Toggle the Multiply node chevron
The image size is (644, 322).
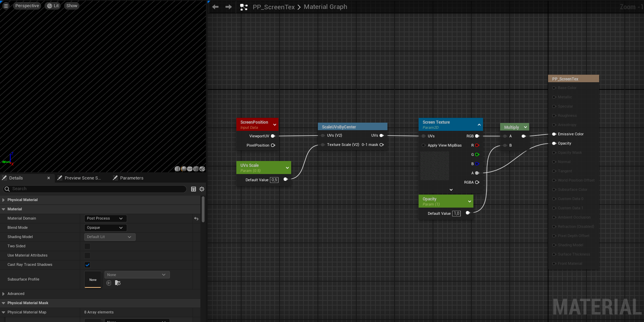pyautogui.click(x=525, y=127)
